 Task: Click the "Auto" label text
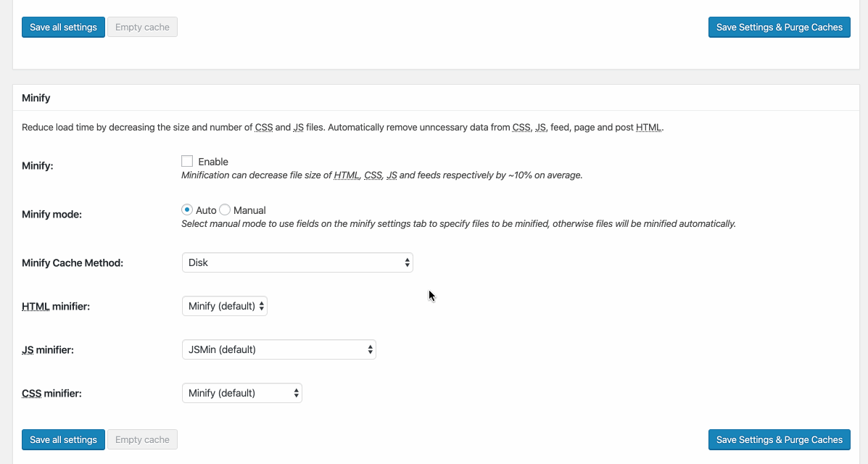tap(206, 210)
